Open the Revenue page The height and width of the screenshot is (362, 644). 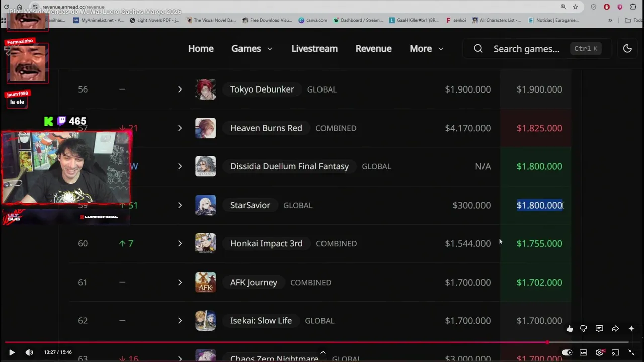(x=373, y=49)
